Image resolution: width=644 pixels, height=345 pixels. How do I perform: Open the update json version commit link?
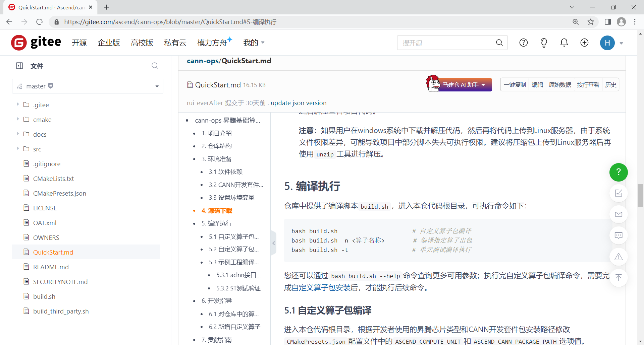point(298,103)
